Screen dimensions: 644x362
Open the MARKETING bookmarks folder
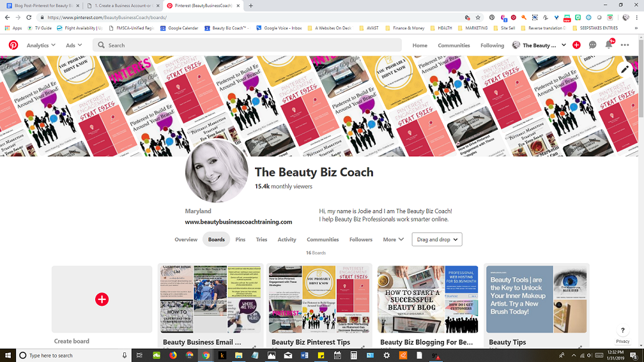click(473, 28)
